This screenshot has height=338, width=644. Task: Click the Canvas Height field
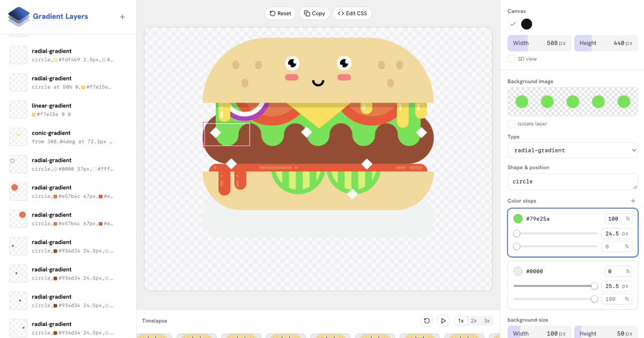[x=606, y=43]
